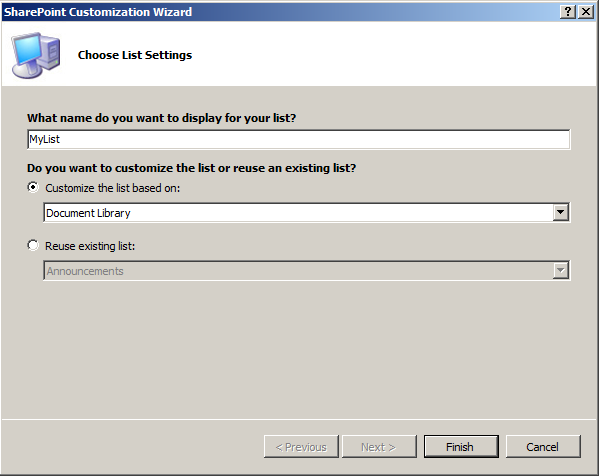Click the Reuse existing list label
This screenshot has height=476, width=599.
90,246
